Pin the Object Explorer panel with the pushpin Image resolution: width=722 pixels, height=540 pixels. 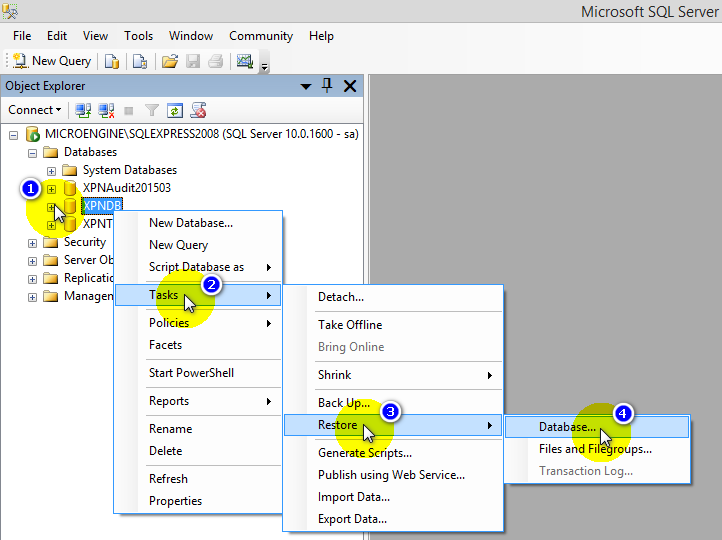[327, 86]
